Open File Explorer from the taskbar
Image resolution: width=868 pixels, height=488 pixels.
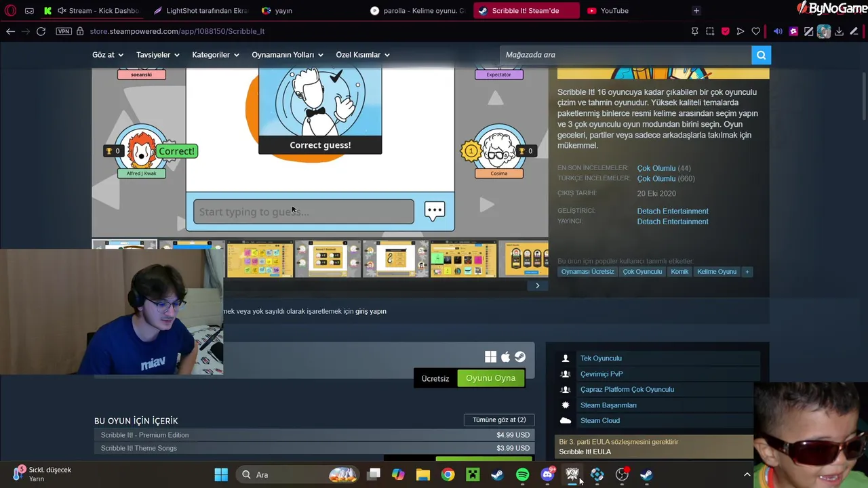tap(423, 474)
